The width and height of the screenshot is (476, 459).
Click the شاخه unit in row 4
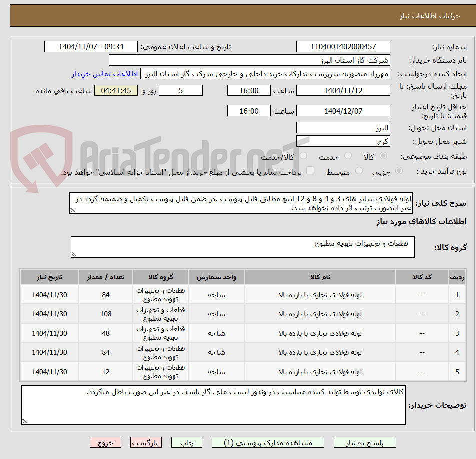tap(216, 352)
